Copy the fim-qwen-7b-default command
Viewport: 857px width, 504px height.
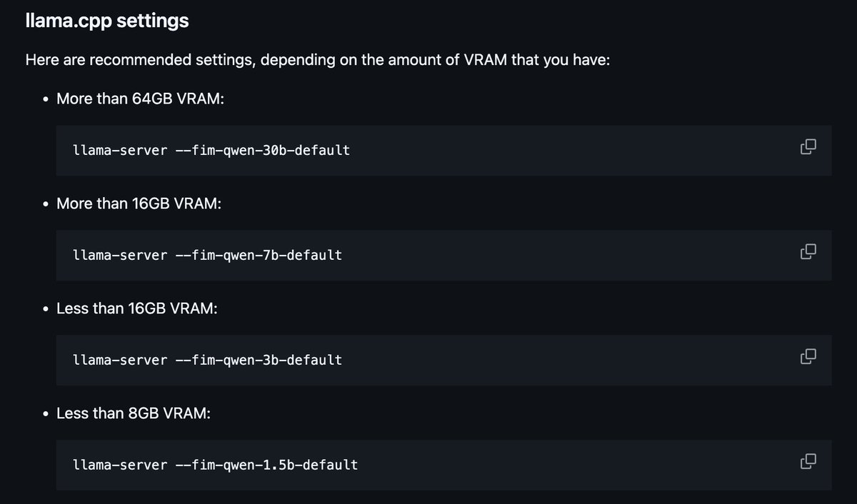point(808,252)
